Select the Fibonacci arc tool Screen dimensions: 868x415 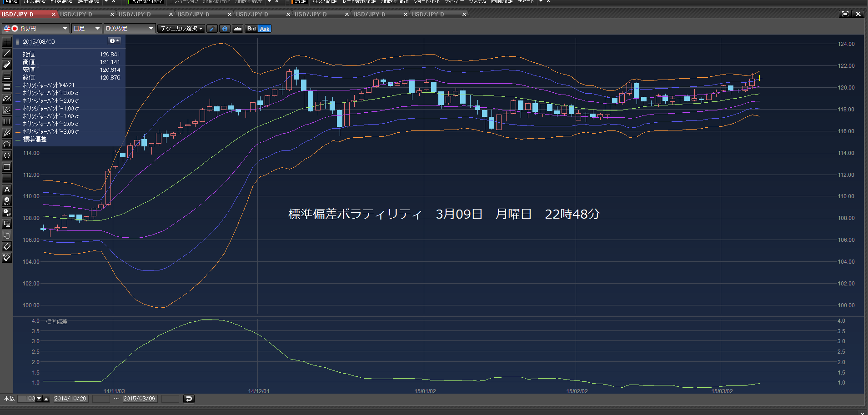tap(7, 99)
